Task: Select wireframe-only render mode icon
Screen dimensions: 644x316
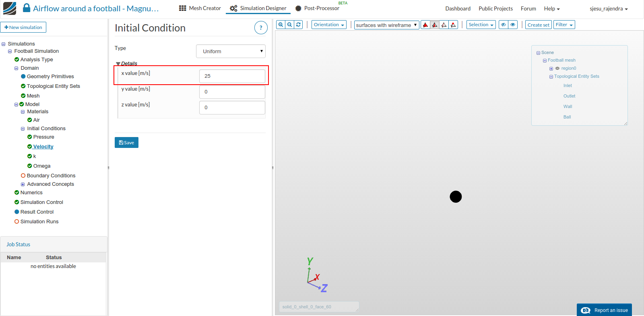Action: point(444,25)
